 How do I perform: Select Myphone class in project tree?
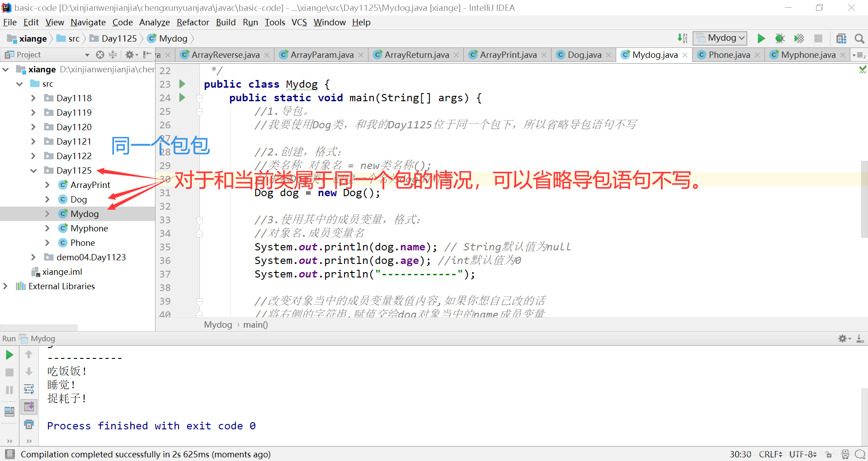89,228
